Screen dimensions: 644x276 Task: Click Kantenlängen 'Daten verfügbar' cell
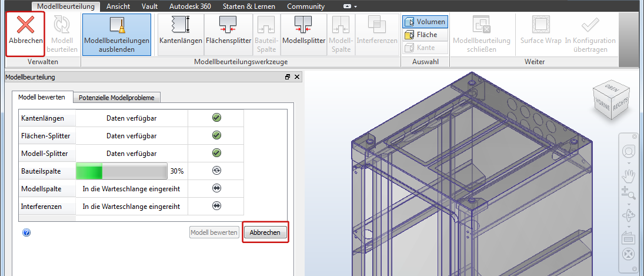131,118
